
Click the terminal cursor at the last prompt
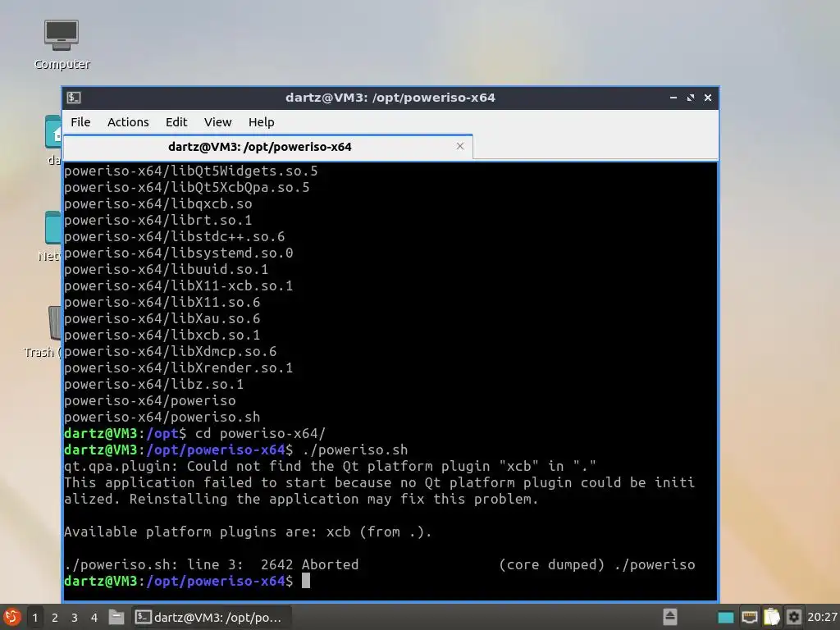click(306, 581)
